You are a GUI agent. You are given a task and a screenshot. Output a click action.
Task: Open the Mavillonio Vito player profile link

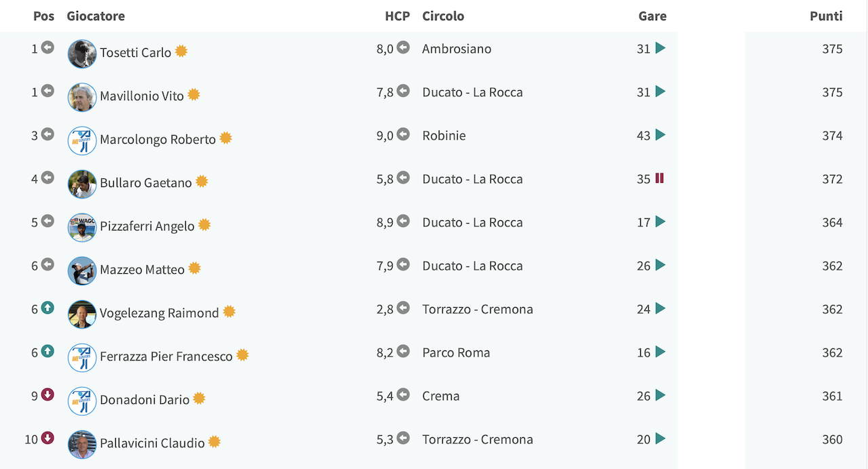[x=142, y=96]
